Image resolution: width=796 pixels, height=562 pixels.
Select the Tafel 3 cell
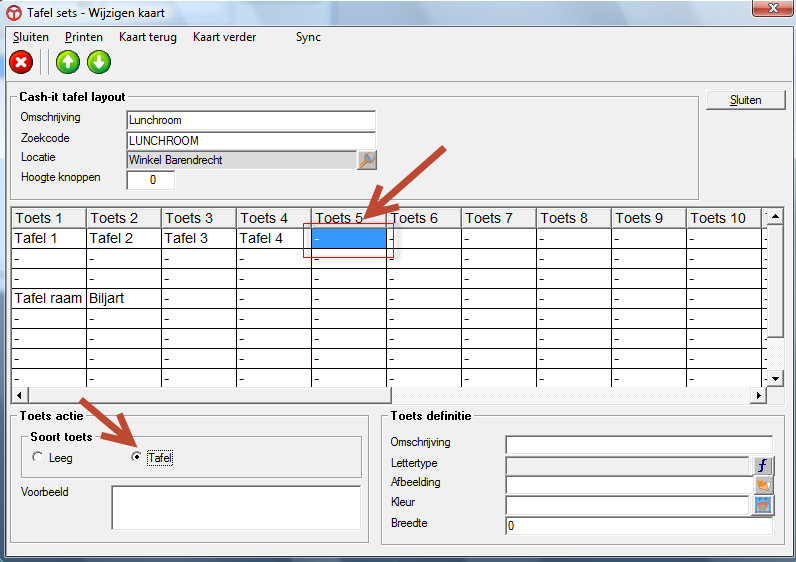(x=199, y=238)
